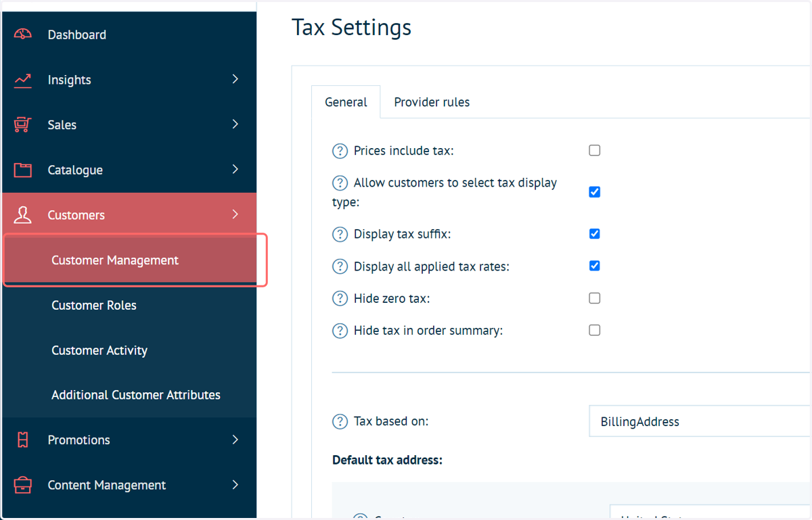The height and width of the screenshot is (520, 812).
Task: Expand the Catalogue menu chevron
Action: [x=235, y=169]
